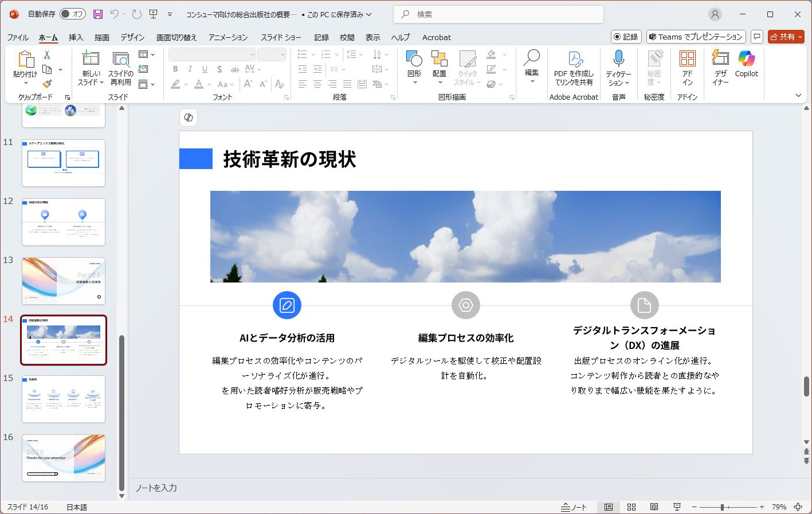Open the Animations tab (アニメーション)
The image size is (812, 514).
[228, 37]
